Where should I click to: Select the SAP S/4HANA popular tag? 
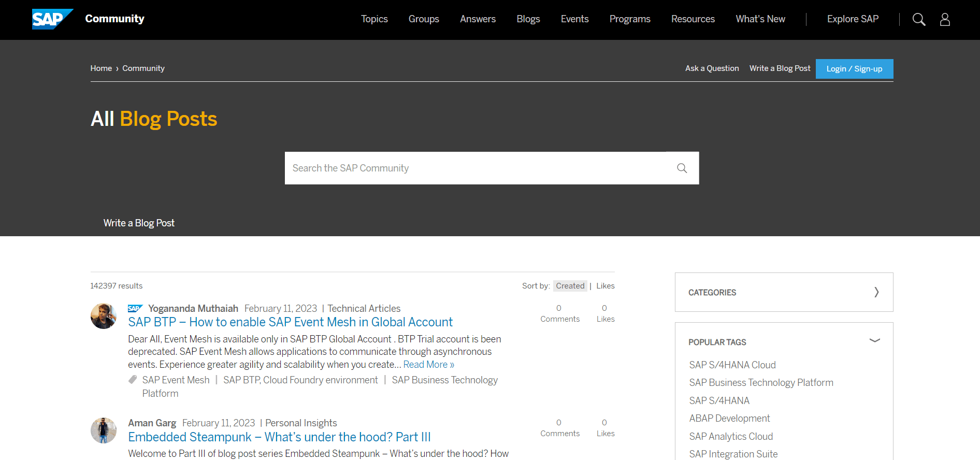[719, 401]
